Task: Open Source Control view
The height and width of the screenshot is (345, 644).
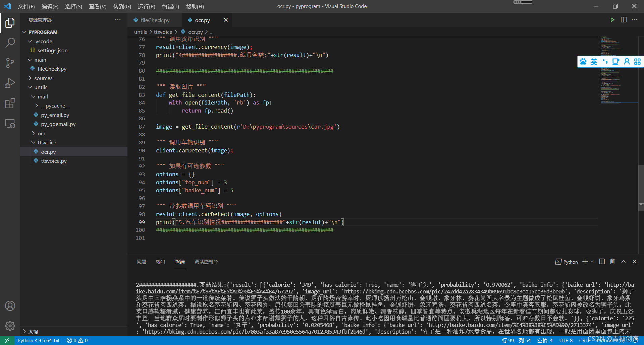Action: [10, 63]
